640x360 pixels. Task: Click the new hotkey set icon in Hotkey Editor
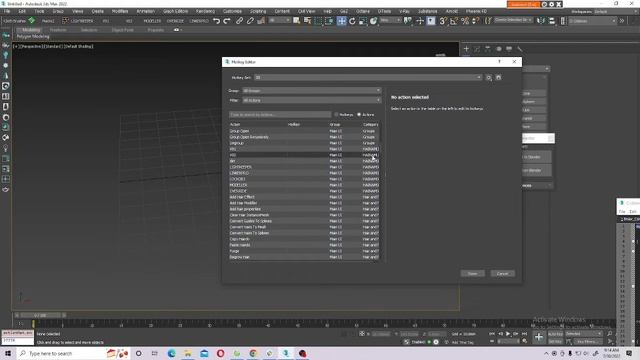click(x=489, y=78)
